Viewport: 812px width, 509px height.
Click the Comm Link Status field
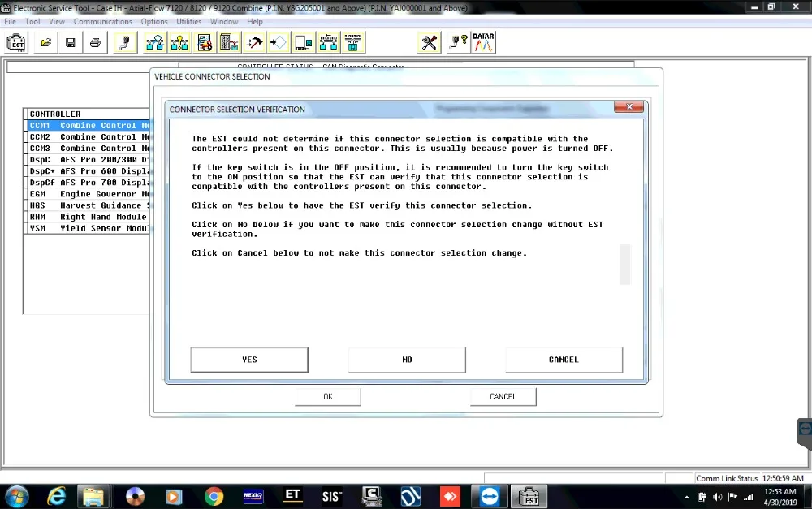727,478
